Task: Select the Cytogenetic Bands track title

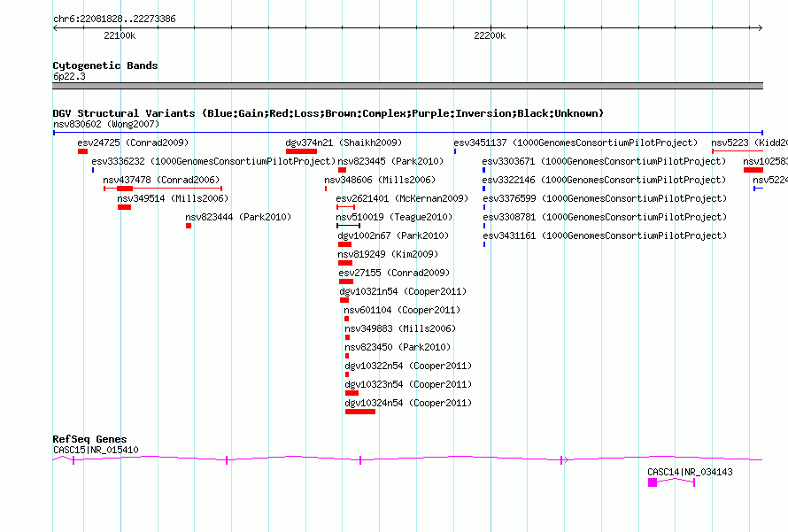Action: click(x=105, y=66)
